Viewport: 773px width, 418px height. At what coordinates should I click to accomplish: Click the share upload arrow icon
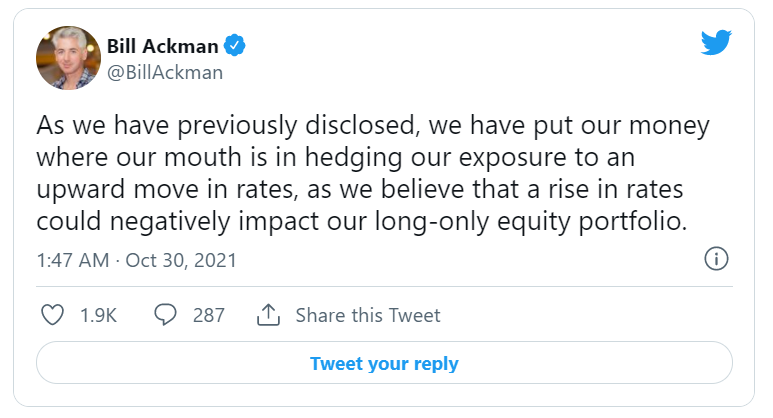click(268, 315)
